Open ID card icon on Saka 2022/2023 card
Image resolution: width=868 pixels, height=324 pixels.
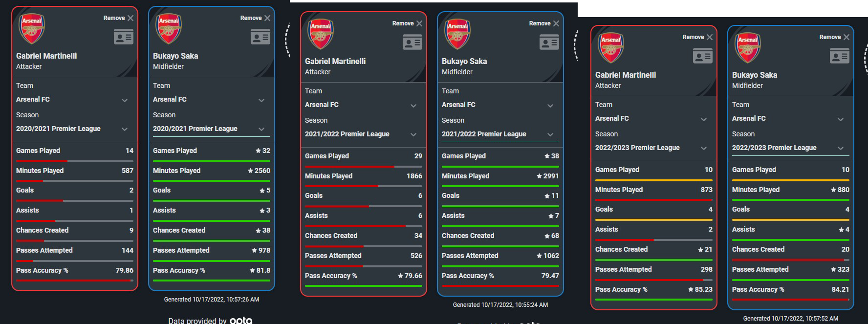coord(839,56)
